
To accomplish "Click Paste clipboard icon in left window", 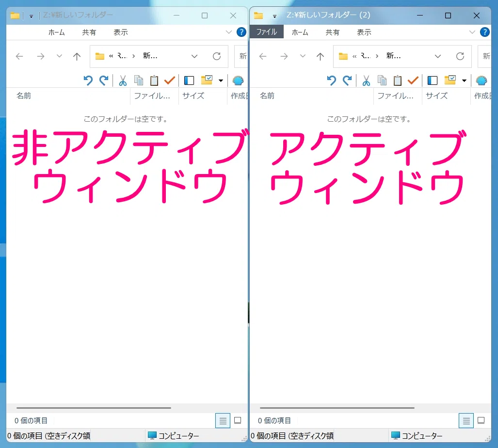I will [x=154, y=80].
